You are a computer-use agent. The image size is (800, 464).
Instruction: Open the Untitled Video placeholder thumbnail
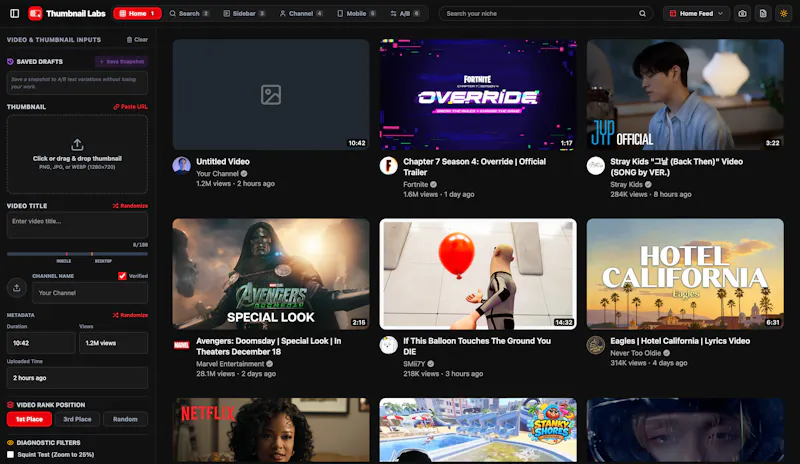pyautogui.click(x=271, y=94)
